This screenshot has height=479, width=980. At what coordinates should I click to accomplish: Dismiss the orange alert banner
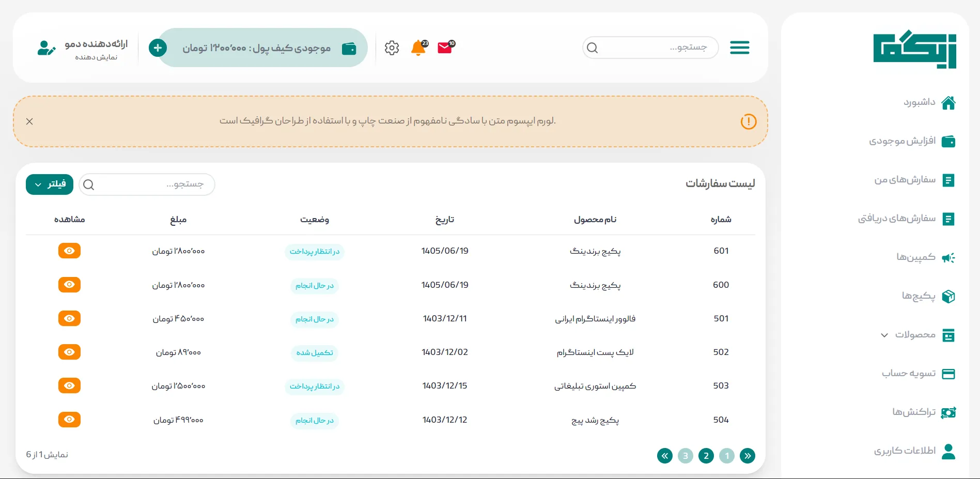pyautogui.click(x=29, y=121)
